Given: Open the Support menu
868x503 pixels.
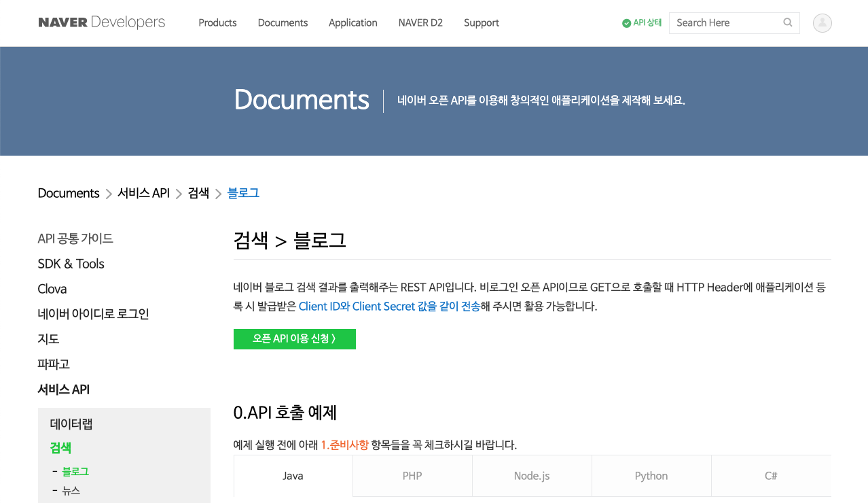Looking at the screenshot, I should tap(482, 22).
